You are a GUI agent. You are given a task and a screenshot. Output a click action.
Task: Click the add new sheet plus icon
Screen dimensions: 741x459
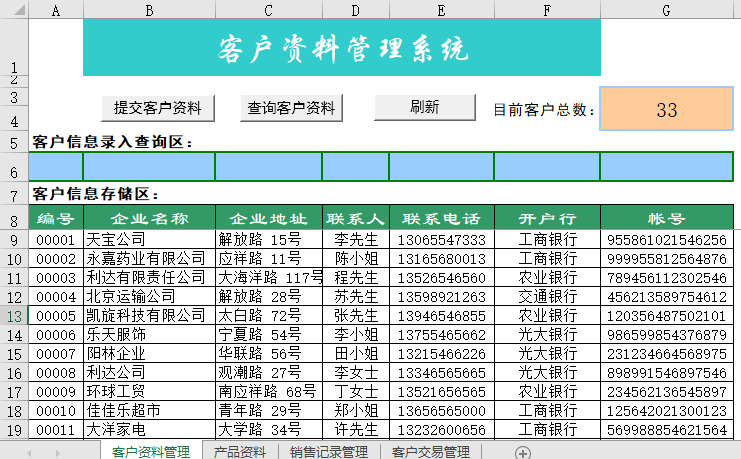522,452
